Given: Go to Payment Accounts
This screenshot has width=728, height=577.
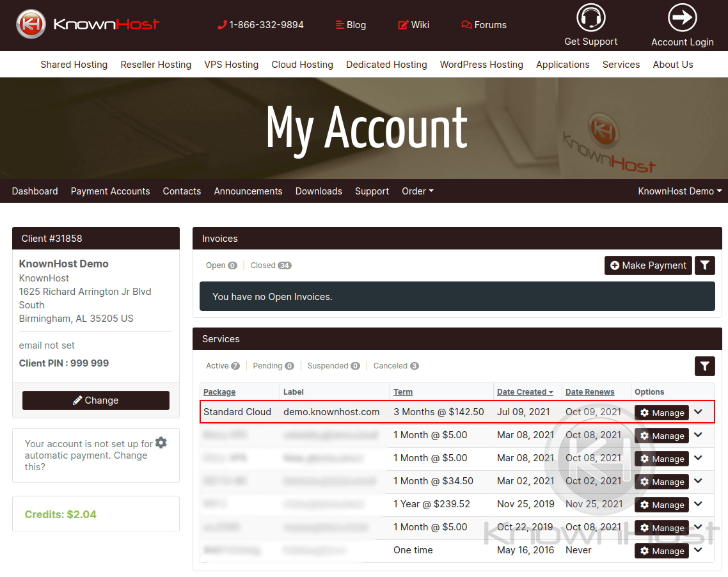Looking at the screenshot, I should pyautogui.click(x=111, y=191).
